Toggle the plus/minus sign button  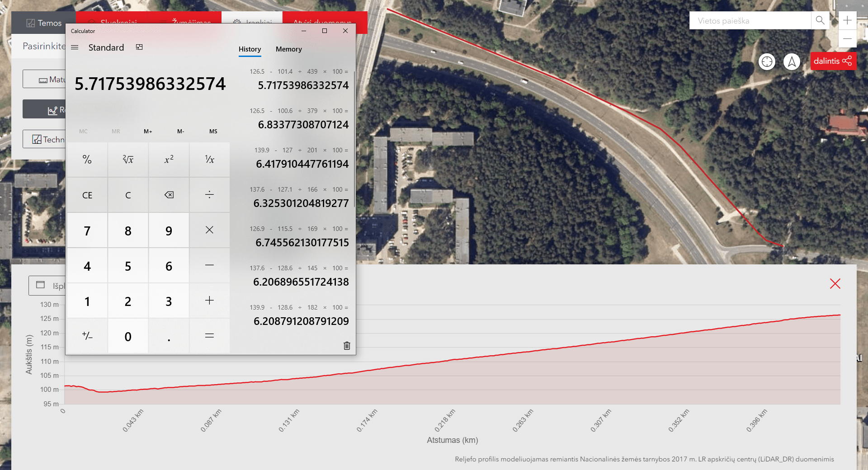click(x=87, y=336)
